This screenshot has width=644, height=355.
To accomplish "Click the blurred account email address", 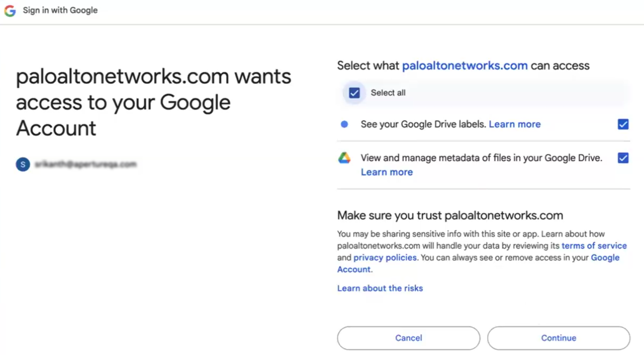I will click(x=86, y=164).
